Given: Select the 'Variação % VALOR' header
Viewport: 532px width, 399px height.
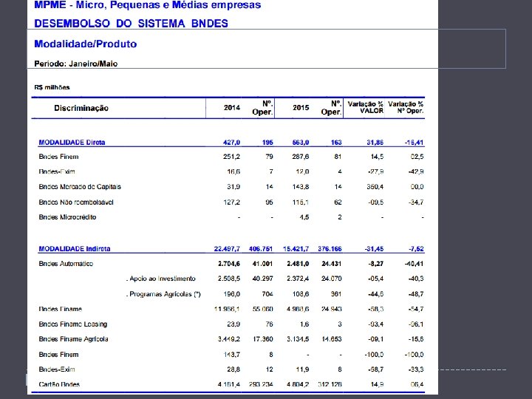Looking at the screenshot, I should click(365, 107).
